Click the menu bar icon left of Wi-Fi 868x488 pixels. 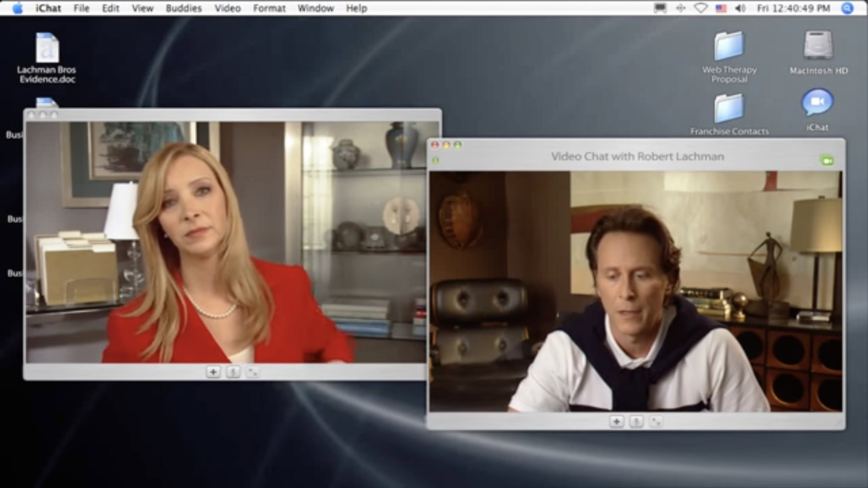point(681,8)
